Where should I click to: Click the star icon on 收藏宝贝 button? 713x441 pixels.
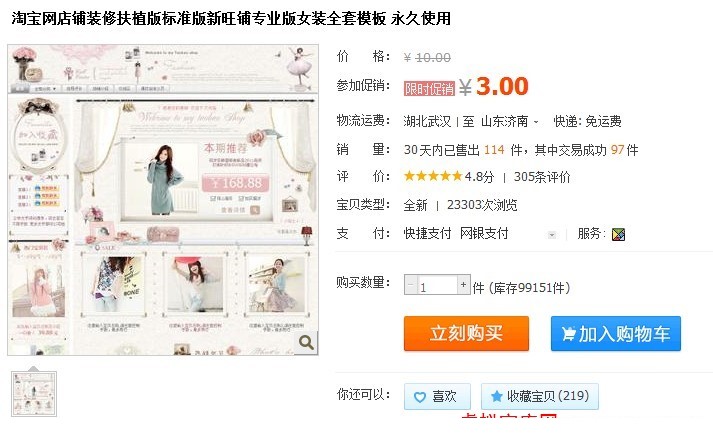click(497, 396)
